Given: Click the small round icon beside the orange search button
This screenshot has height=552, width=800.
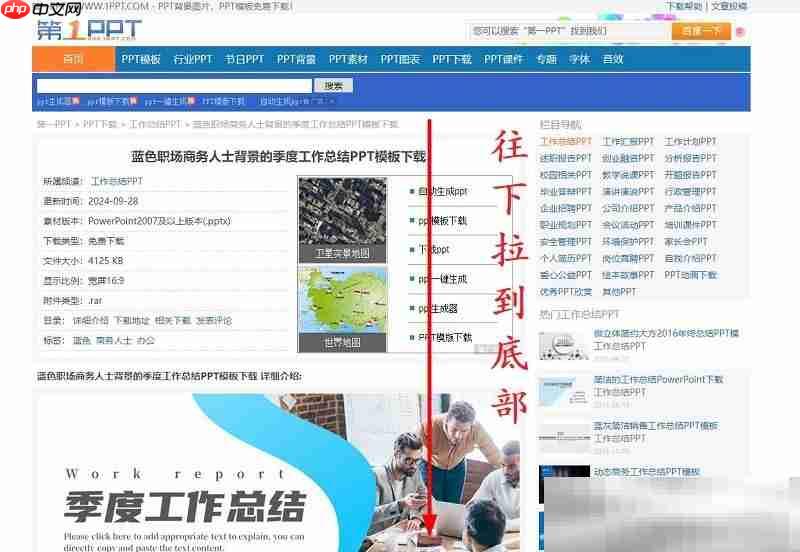Looking at the screenshot, I should tap(740, 32).
